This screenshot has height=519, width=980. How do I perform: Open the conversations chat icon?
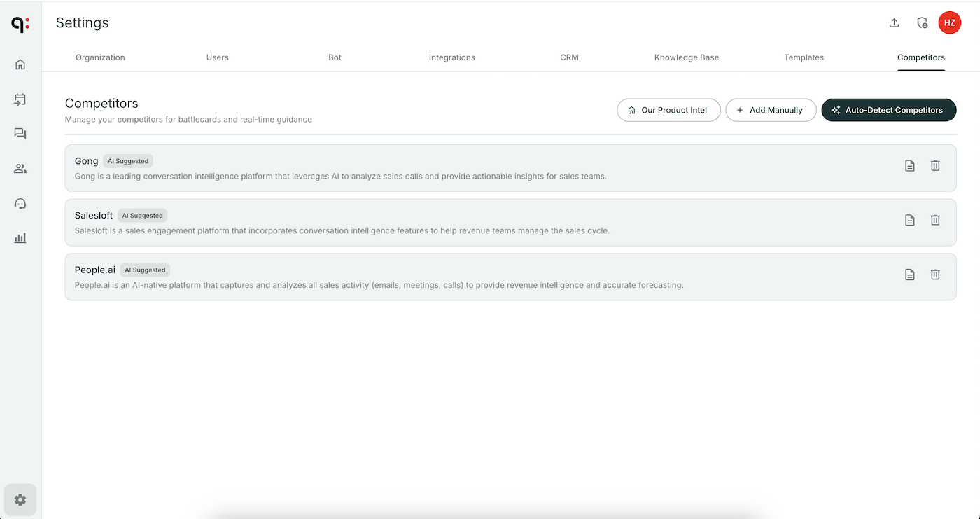pos(20,133)
